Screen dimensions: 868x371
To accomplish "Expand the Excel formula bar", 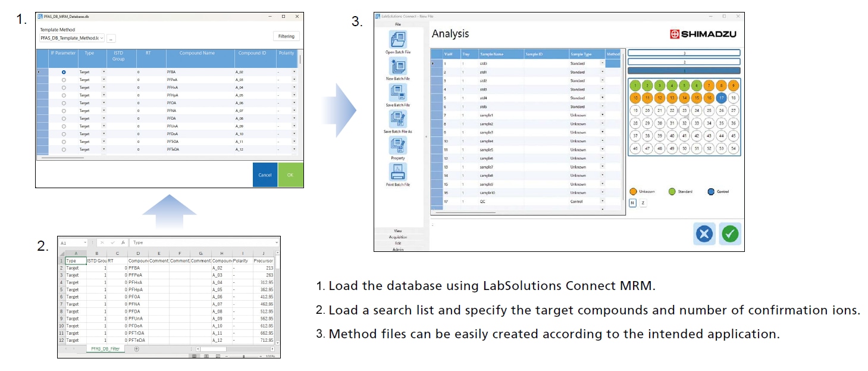I will [277, 243].
